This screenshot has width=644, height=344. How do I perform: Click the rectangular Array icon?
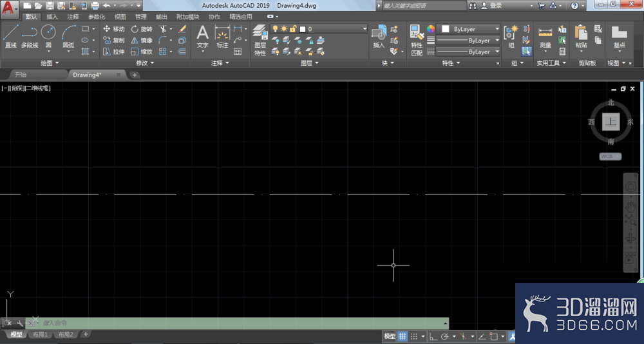pos(163,52)
